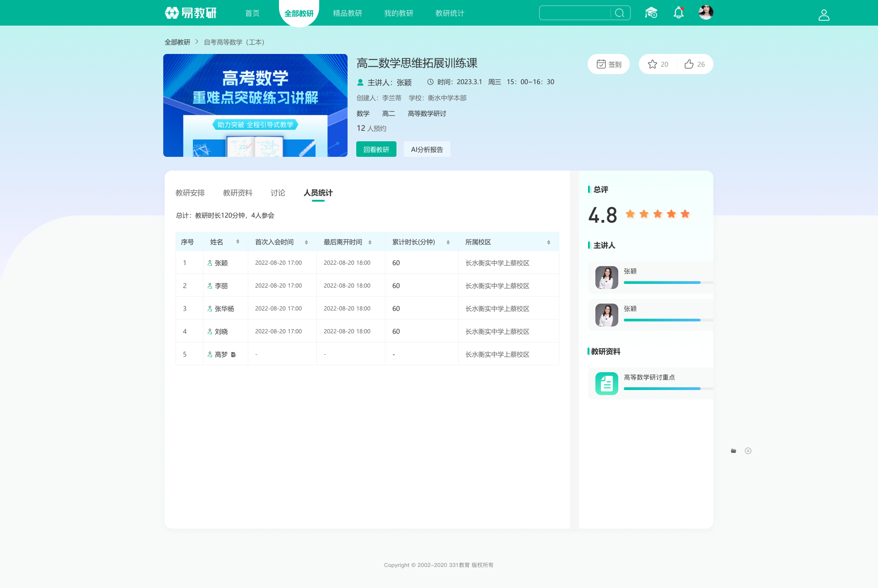Switch to 讨论 tab
878x588 pixels.
(x=278, y=193)
